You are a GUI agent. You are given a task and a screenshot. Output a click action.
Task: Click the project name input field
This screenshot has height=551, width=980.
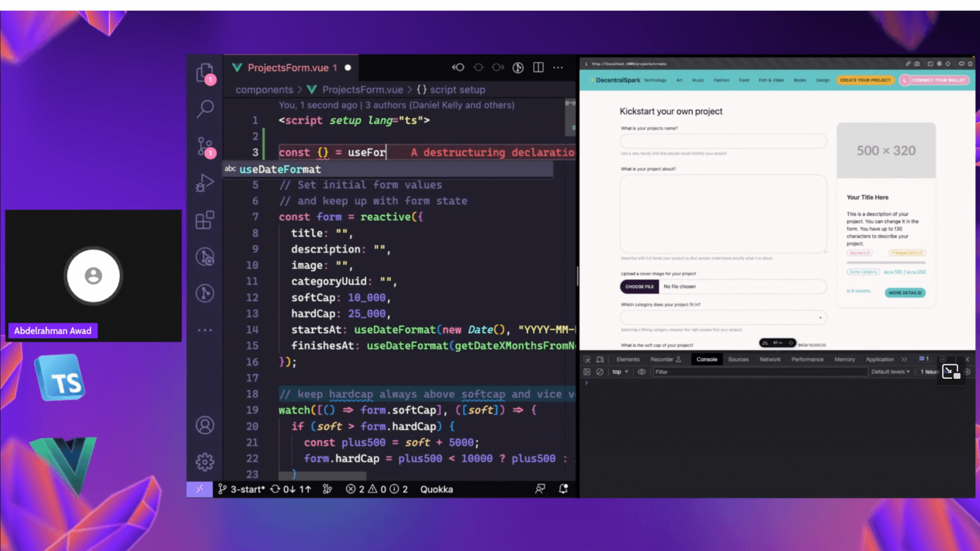point(723,141)
